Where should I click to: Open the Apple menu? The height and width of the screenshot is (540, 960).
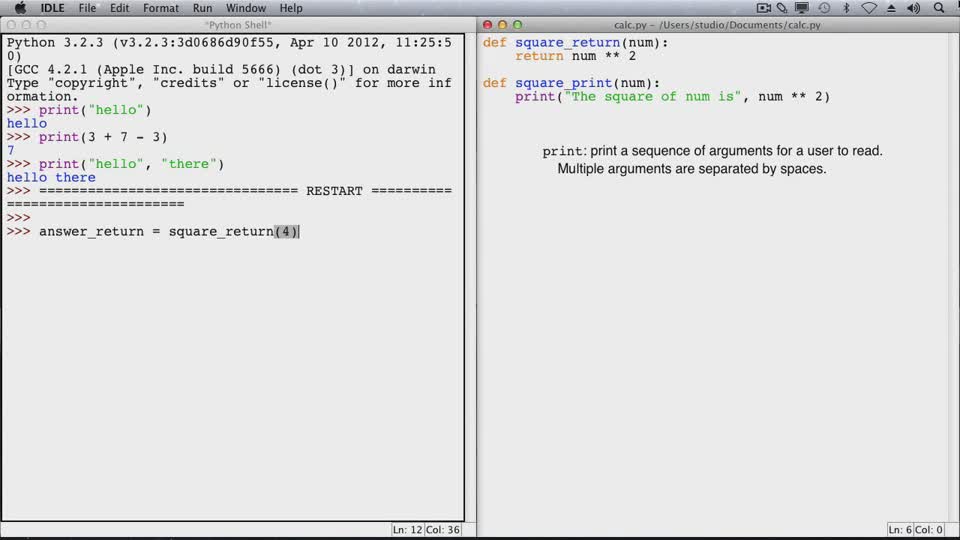[x=20, y=8]
